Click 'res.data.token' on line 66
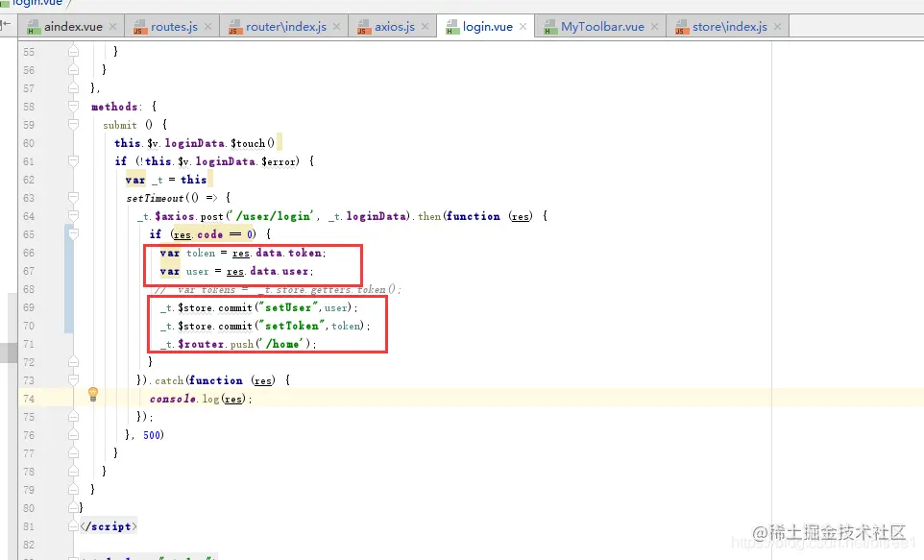Image resolution: width=924 pixels, height=560 pixels. [x=277, y=253]
